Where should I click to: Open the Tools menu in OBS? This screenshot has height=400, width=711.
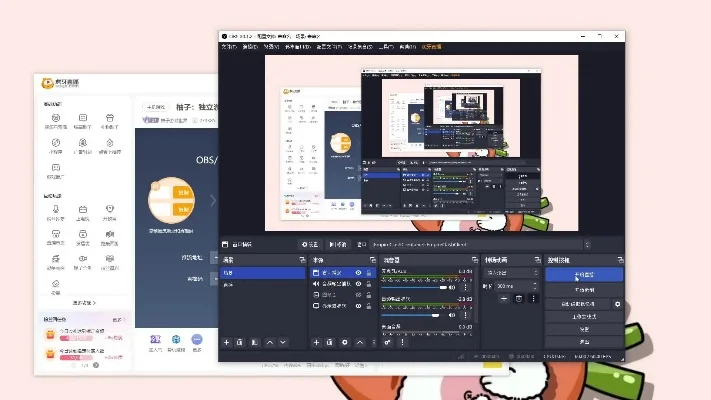pos(386,47)
